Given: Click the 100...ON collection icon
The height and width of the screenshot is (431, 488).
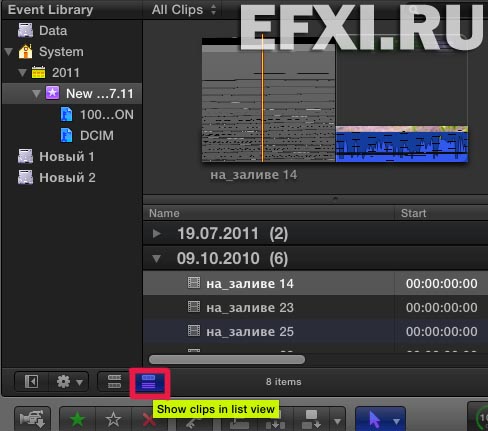Looking at the screenshot, I should 66,114.
